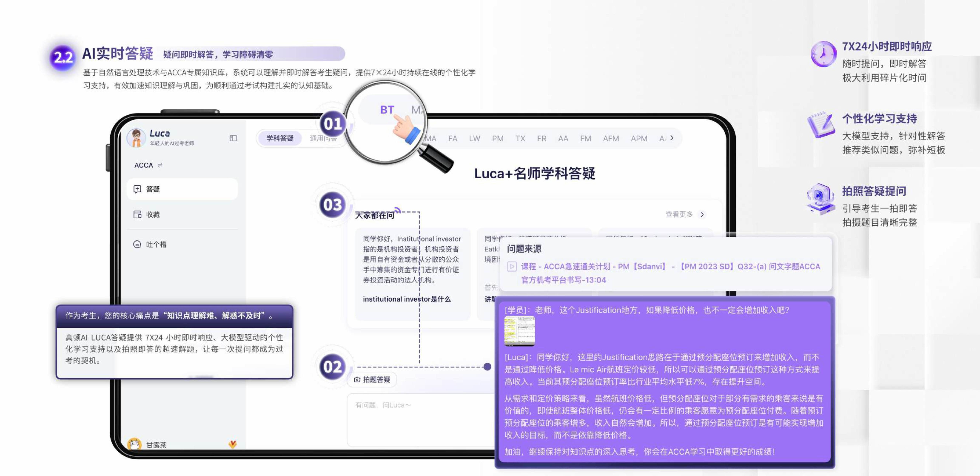Click text 年轻人的AI过考老师

[x=172, y=143]
